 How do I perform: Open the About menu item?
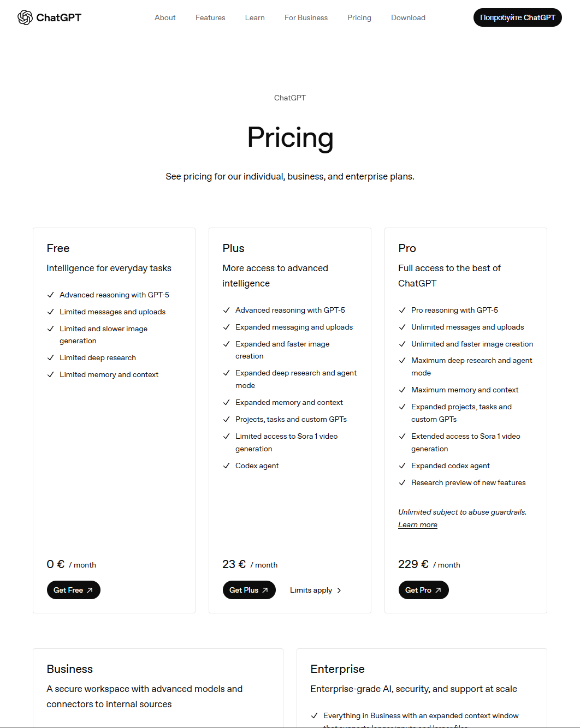click(165, 17)
